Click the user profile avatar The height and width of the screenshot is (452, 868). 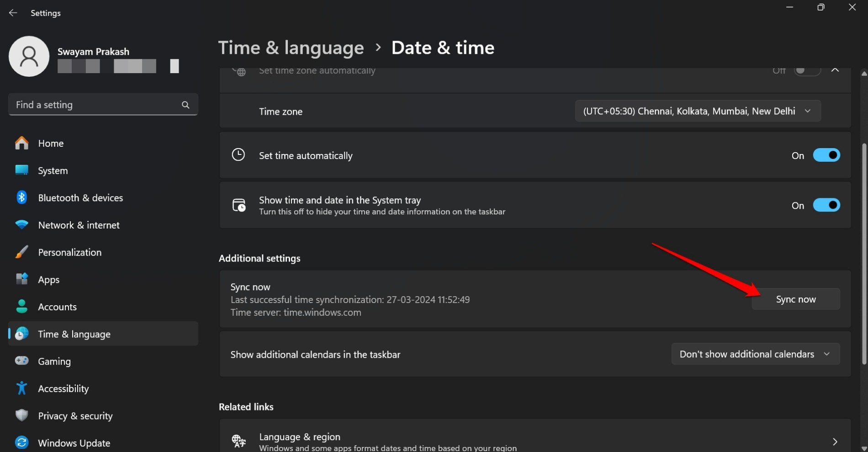click(29, 56)
